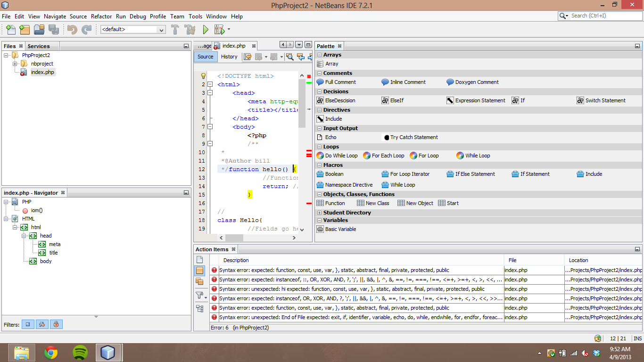The height and width of the screenshot is (362, 644).
Task: Select the Switch Statement palette item
Action: (601, 100)
